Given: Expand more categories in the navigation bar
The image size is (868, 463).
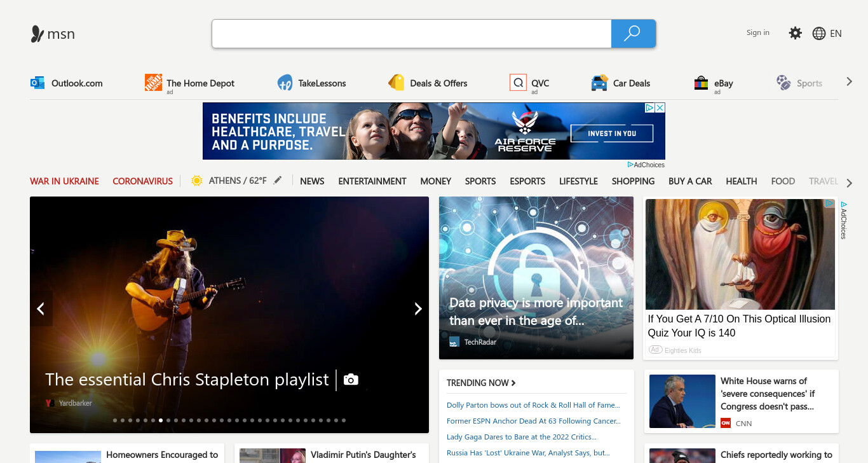Looking at the screenshot, I should click(x=850, y=183).
